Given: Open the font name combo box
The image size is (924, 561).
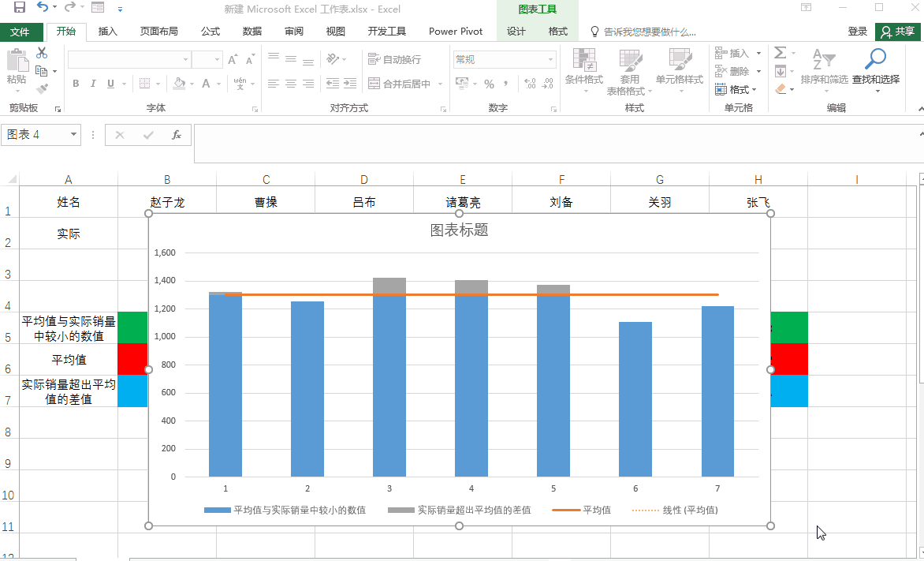Looking at the screenshot, I should [x=129, y=60].
